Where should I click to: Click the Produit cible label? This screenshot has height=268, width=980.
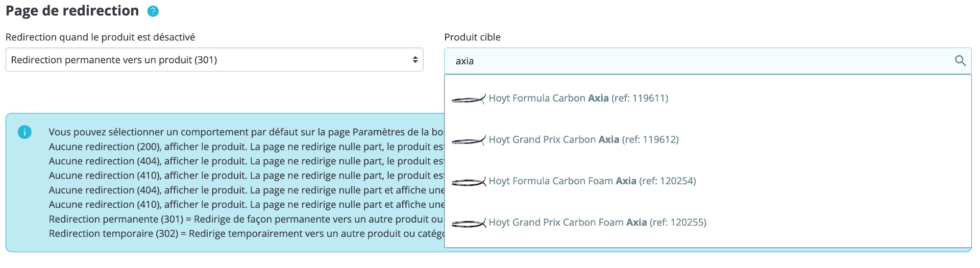click(x=472, y=37)
